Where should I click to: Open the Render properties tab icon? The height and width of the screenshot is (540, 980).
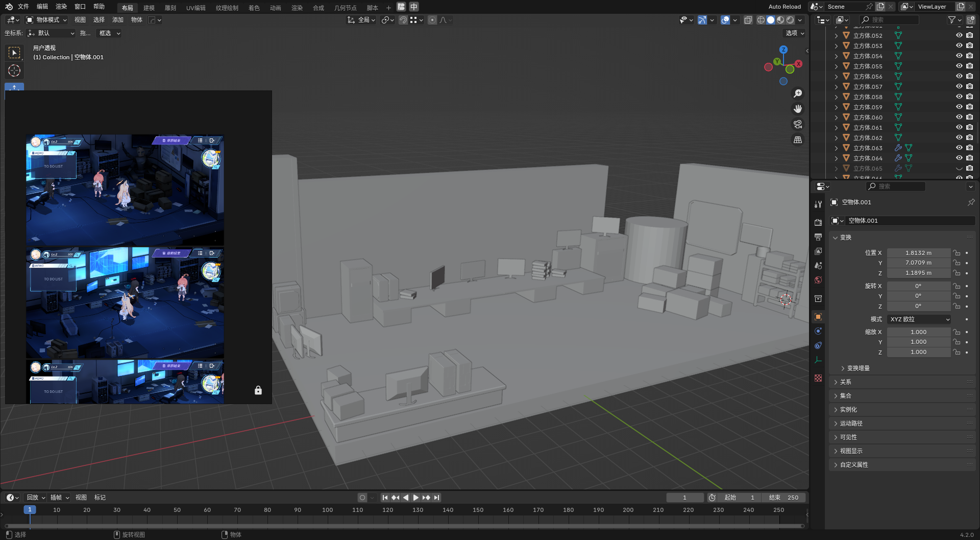point(818,222)
